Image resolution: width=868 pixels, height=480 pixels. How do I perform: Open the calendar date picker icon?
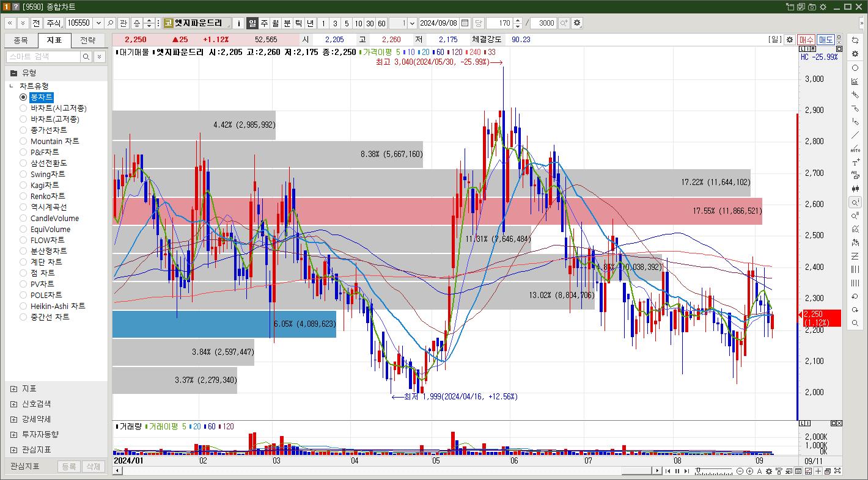(465, 23)
